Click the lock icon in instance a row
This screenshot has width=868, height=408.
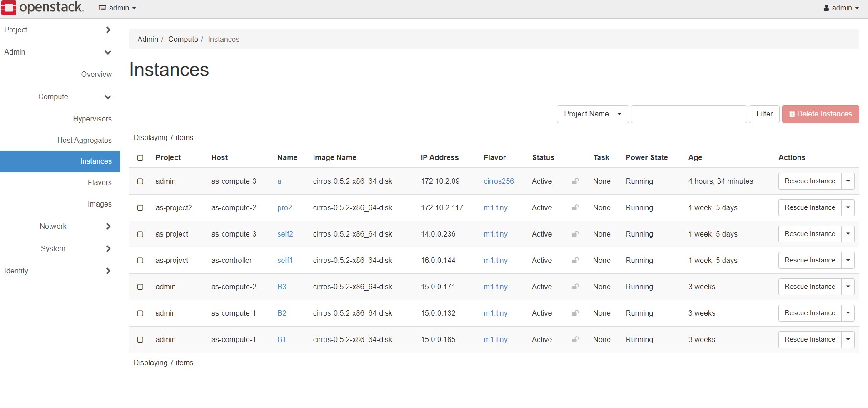575,181
